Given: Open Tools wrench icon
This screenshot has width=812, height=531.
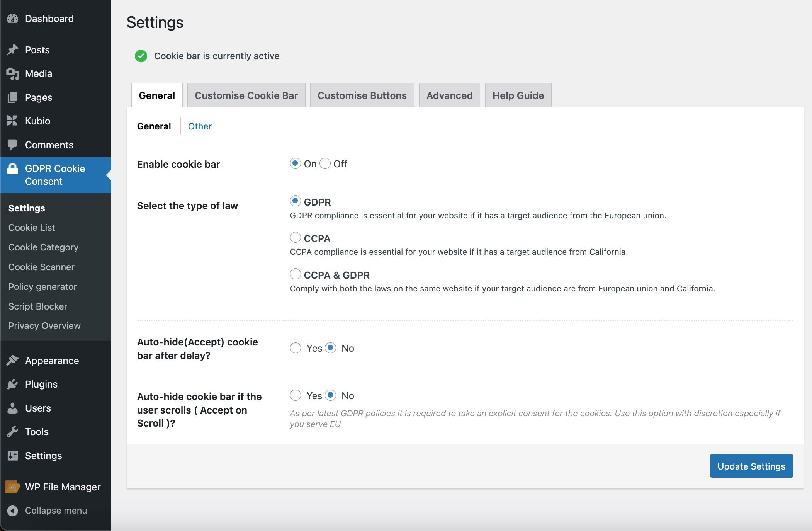Looking at the screenshot, I should 12,432.
